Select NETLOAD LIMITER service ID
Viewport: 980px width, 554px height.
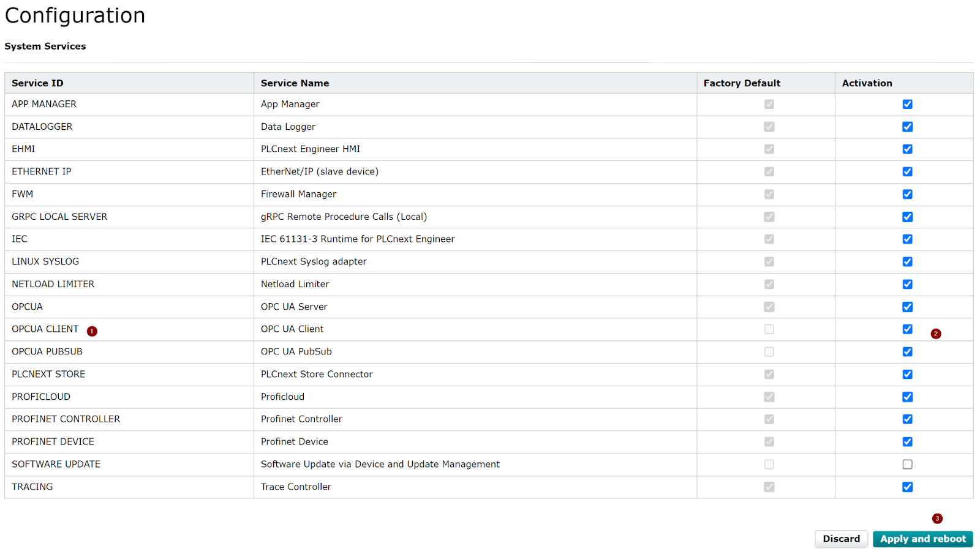coord(53,284)
